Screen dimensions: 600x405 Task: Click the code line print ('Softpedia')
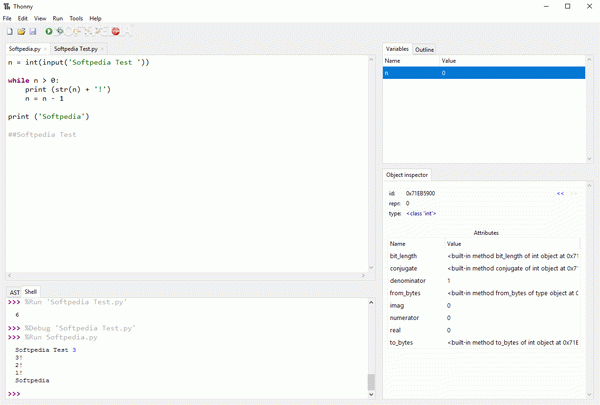49,116
